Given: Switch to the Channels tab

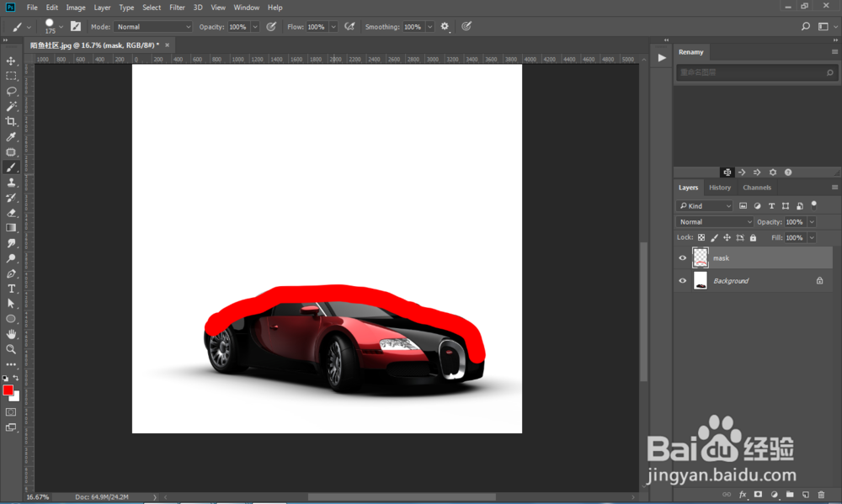Looking at the screenshot, I should tap(756, 188).
